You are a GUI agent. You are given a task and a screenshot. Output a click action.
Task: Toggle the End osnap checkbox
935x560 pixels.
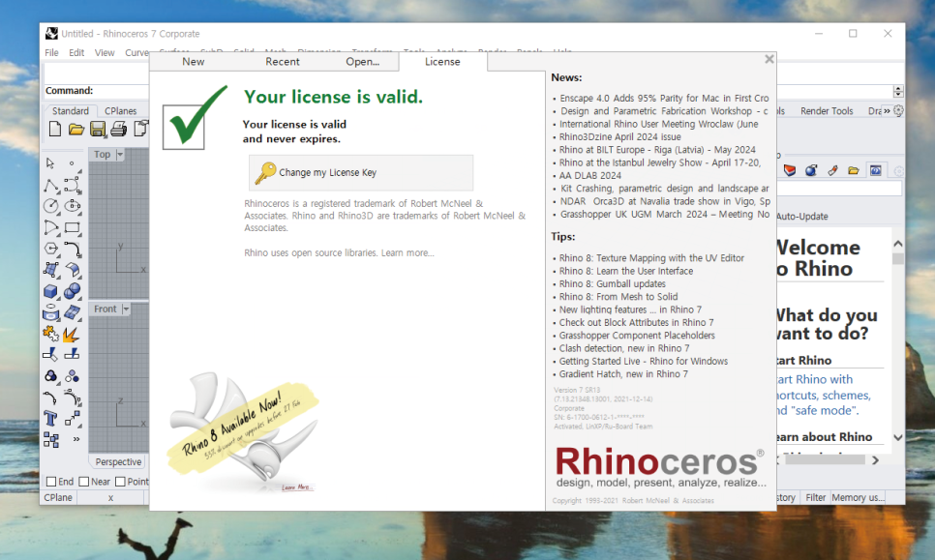(x=51, y=482)
